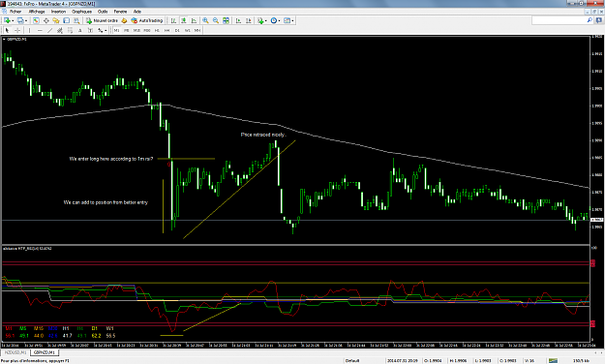The image size is (605, 364).
Task: Open the Strategy Tester icon
Action: [76, 20]
